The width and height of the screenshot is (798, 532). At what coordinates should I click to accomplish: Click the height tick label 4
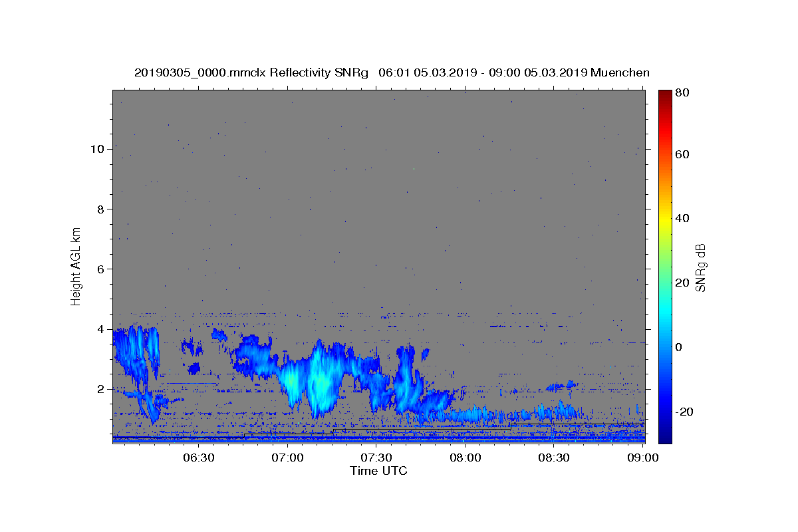tap(100, 329)
